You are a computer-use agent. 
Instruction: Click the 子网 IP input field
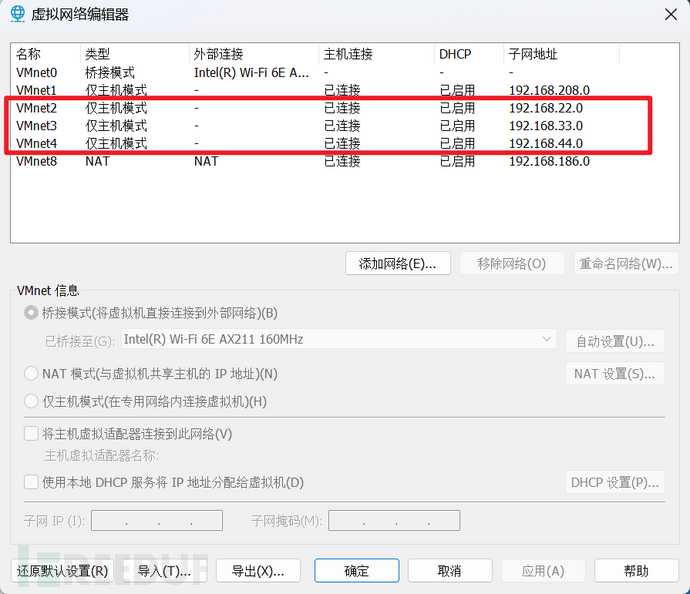tap(157, 521)
